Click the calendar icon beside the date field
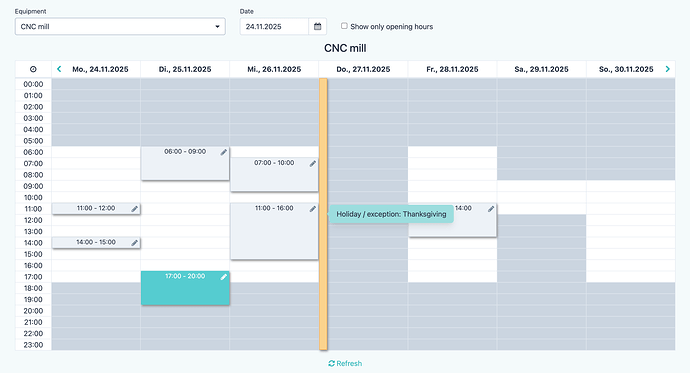 tap(317, 26)
